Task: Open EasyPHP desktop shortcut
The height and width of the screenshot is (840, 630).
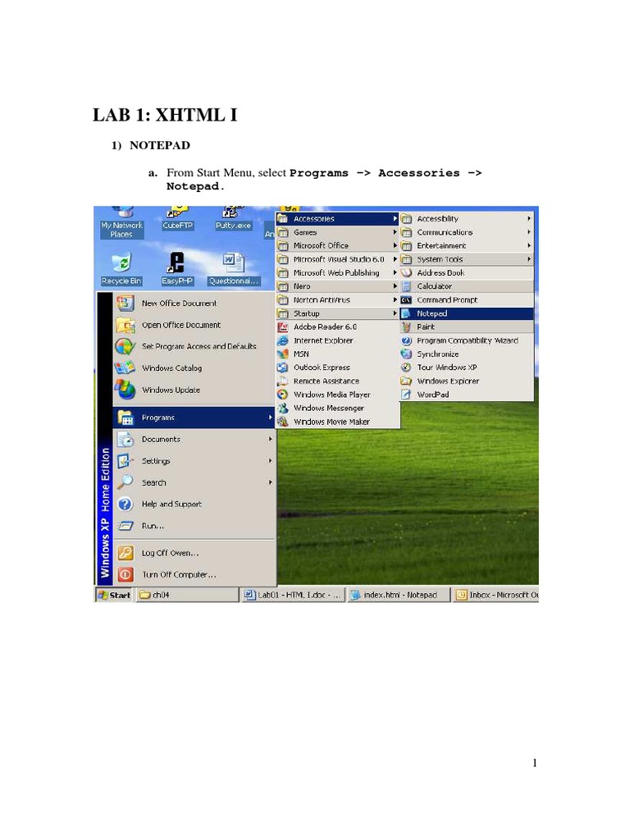Action: coord(177,269)
